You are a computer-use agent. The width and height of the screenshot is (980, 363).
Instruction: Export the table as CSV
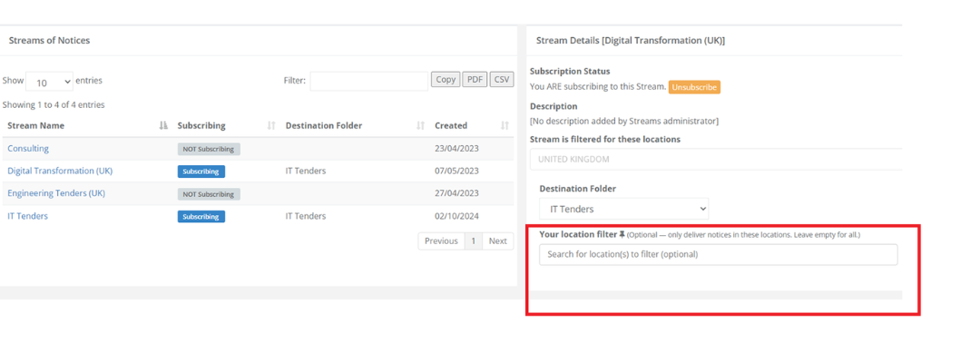coord(502,80)
